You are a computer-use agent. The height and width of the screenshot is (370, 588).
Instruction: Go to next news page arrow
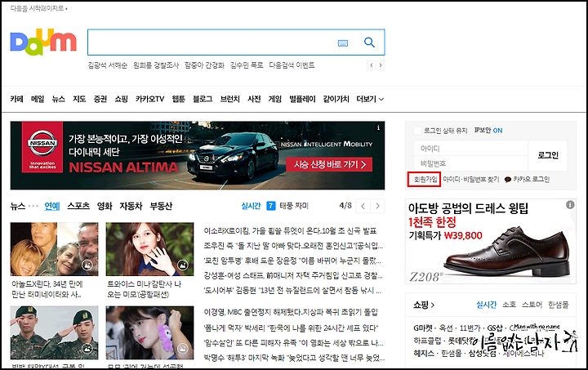point(377,206)
